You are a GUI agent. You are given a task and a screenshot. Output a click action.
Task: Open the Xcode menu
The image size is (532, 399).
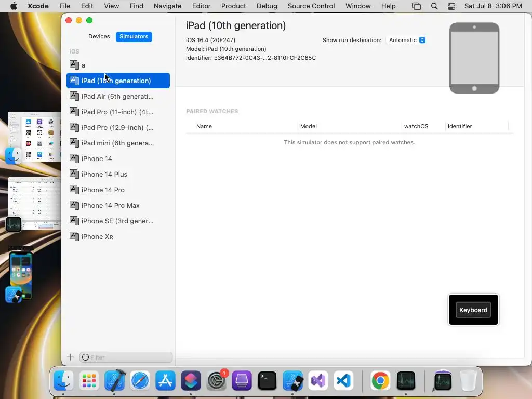click(x=38, y=6)
